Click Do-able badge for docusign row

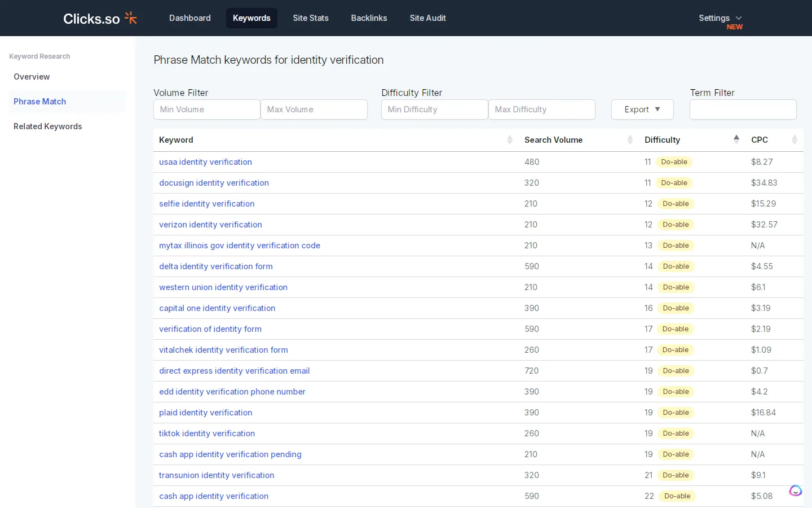click(x=674, y=183)
